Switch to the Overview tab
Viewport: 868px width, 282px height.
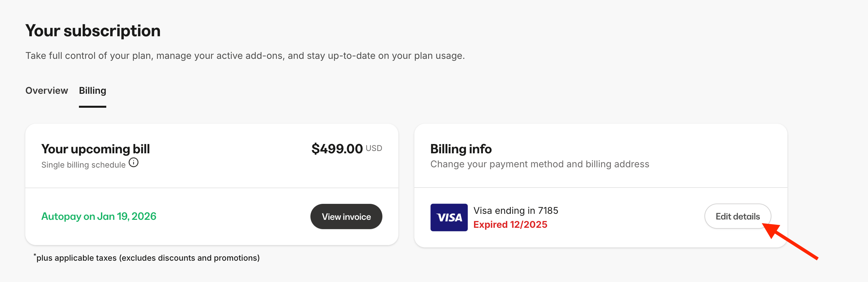click(x=47, y=90)
